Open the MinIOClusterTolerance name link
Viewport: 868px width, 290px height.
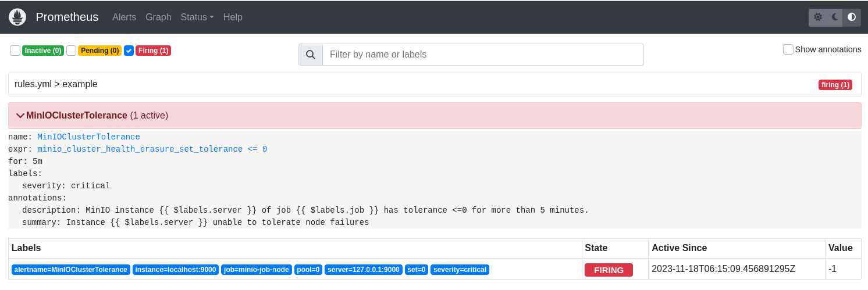(88, 137)
